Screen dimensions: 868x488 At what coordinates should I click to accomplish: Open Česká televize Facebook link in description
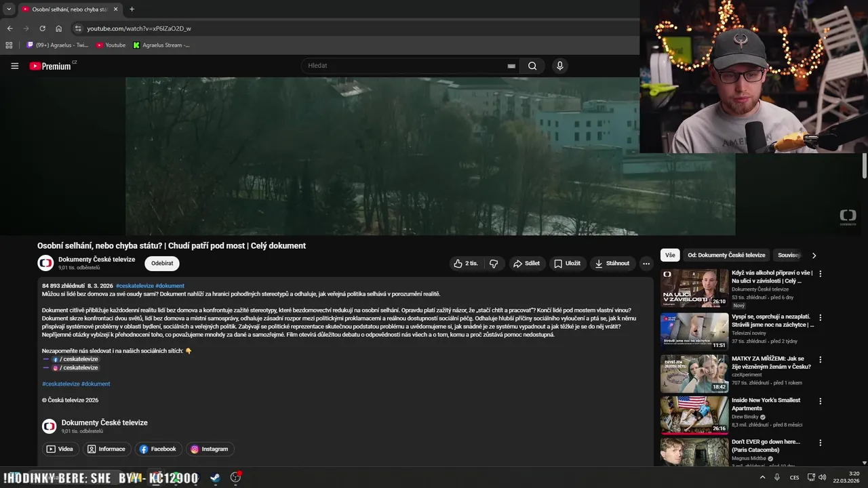[x=75, y=359]
